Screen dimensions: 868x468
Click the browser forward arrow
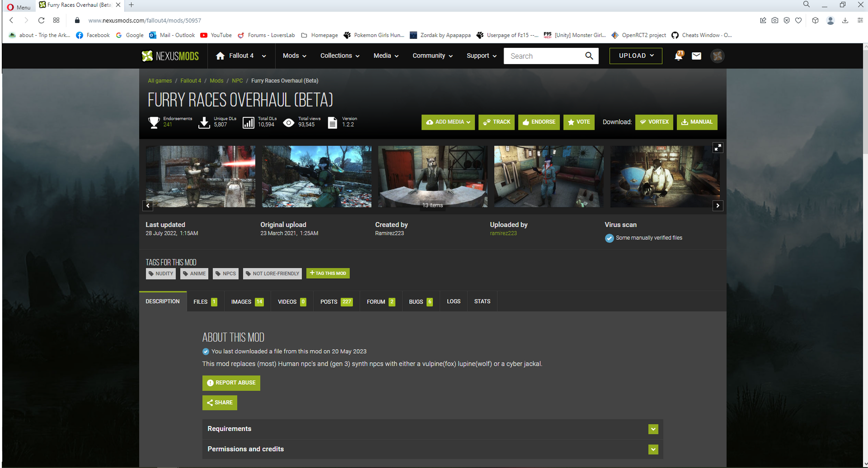(x=26, y=20)
